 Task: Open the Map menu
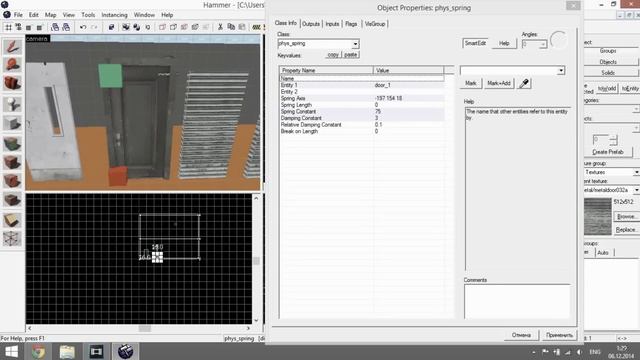coord(51,15)
